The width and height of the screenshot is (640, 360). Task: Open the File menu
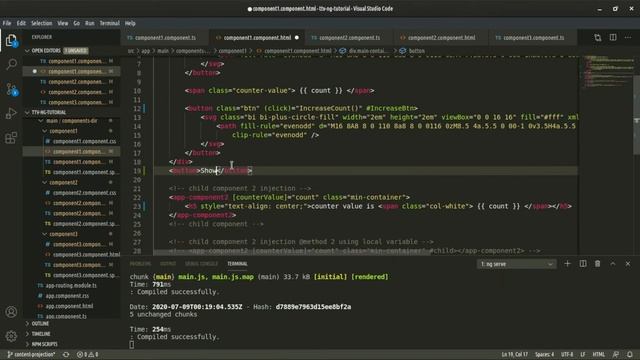point(7,23)
